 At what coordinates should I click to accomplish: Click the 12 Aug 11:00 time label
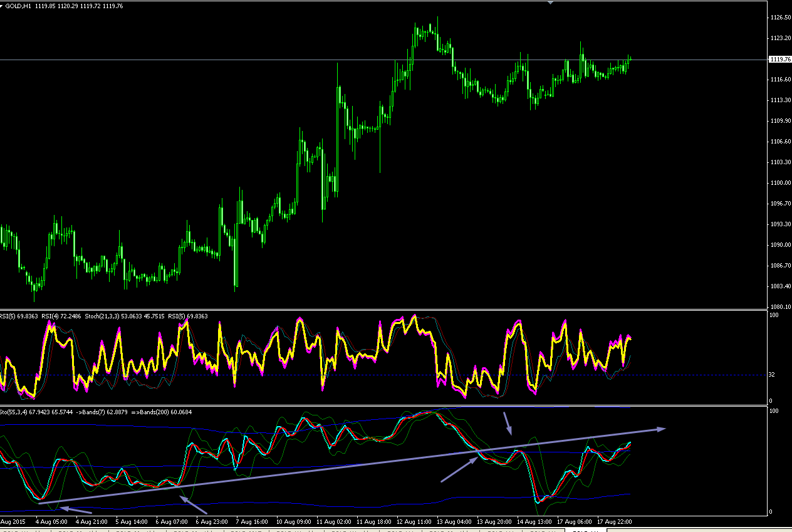(x=414, y=521)
